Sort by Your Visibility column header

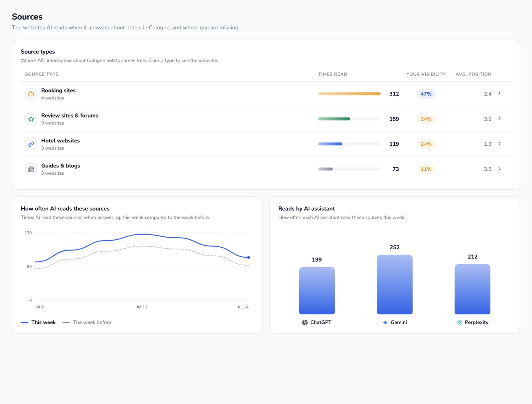pyautogui.click(x=426, y=74)
